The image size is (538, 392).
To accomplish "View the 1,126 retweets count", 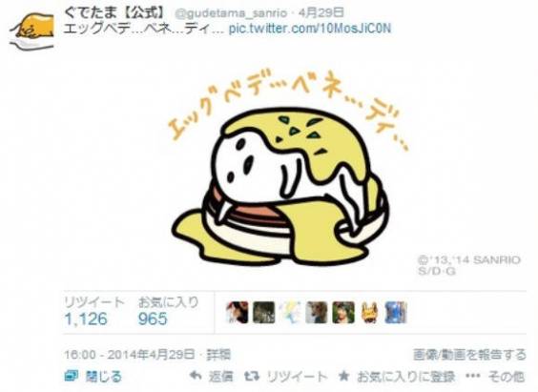I will coord(86,319).
